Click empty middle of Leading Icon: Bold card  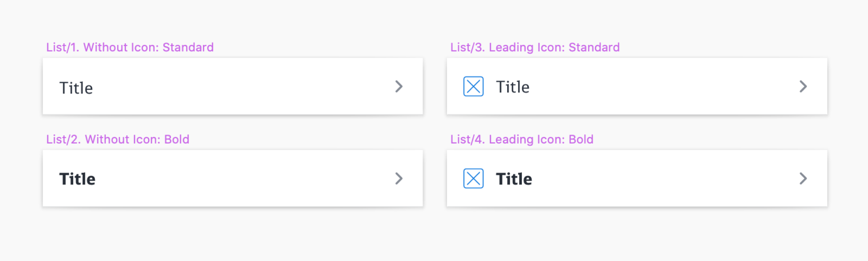(x=655, y=178)
